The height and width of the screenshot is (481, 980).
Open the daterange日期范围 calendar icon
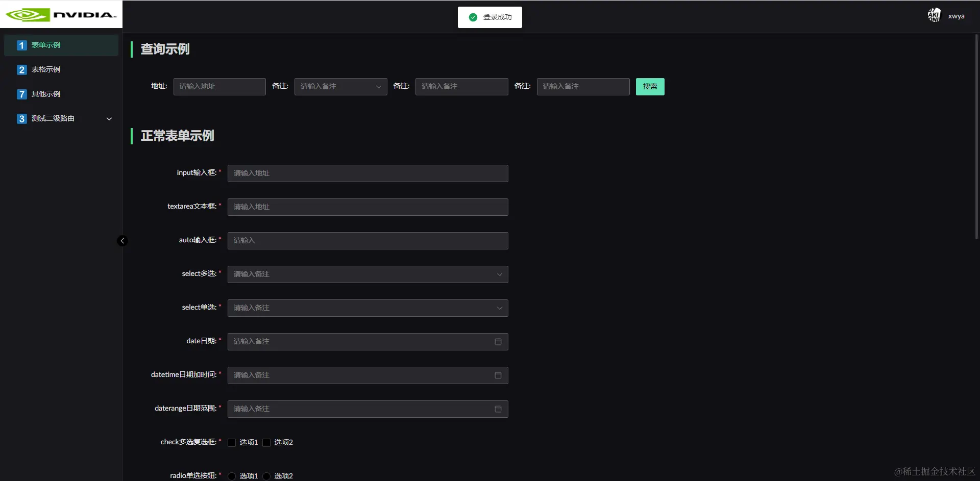[x=498, y=409]
